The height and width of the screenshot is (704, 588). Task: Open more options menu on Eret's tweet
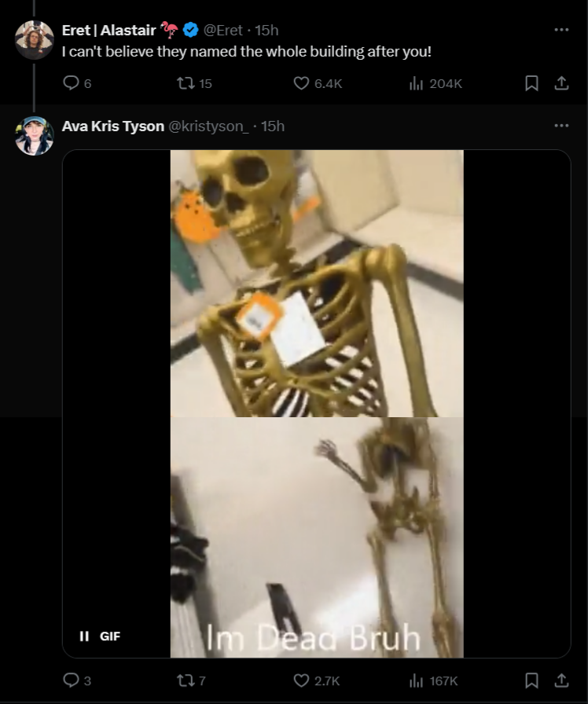561,30
